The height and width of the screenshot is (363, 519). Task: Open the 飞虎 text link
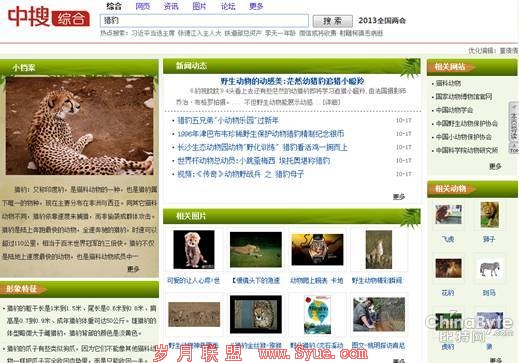tap(448, 239)
